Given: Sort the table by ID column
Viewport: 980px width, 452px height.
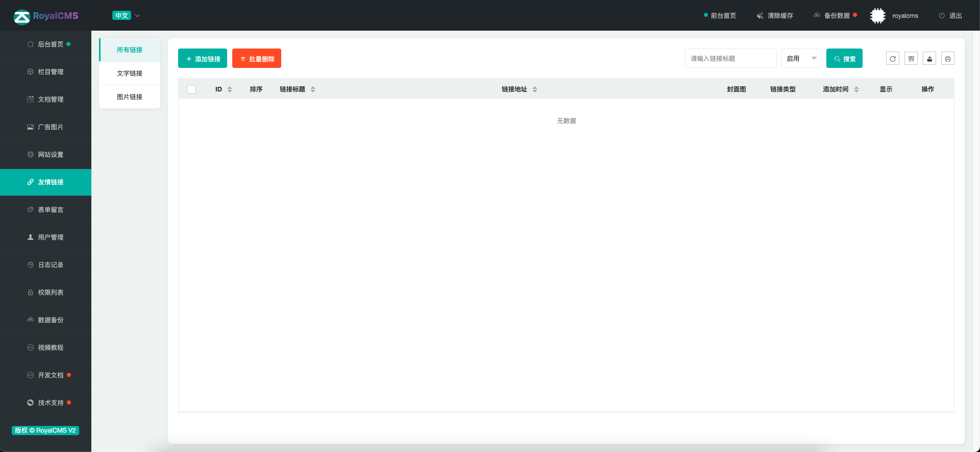Looking at the screenshot, I should point(230,89).
